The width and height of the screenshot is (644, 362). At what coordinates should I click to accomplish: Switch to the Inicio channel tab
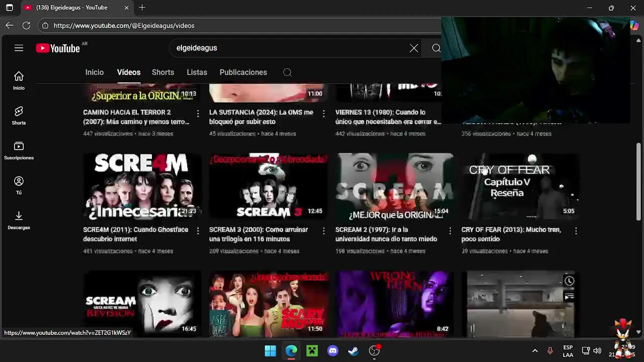tap(94, 72)
